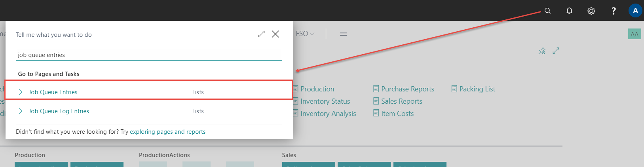The height and width of the screenshot is (167, 644).
Task: Expand the Job Queue Log Entries chevron
Action: pos(21,111)
